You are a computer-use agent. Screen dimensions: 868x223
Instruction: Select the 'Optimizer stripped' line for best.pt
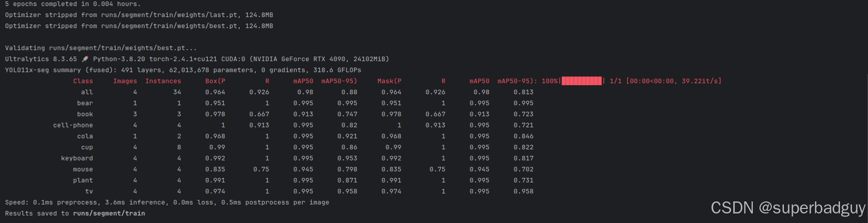tap(139, 26)
